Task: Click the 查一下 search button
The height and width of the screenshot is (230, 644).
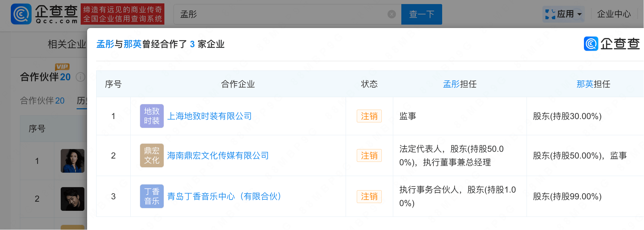Action: coord(421,14)
